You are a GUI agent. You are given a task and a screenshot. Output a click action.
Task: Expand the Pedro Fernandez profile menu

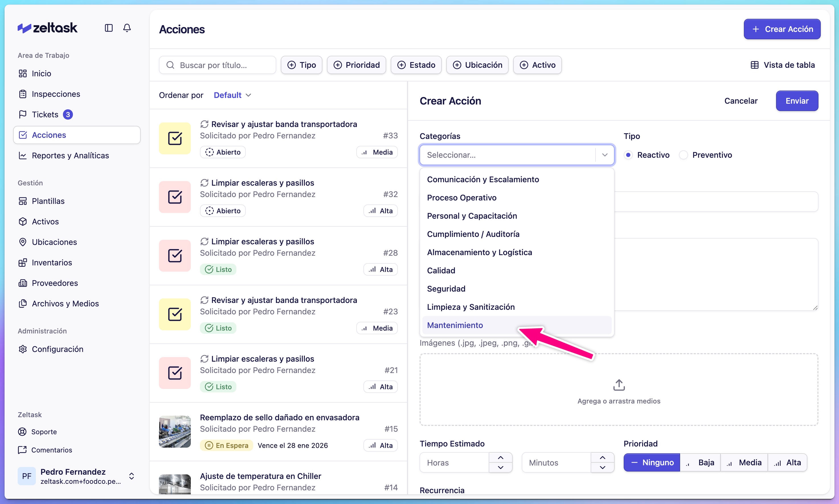(132, 476)
